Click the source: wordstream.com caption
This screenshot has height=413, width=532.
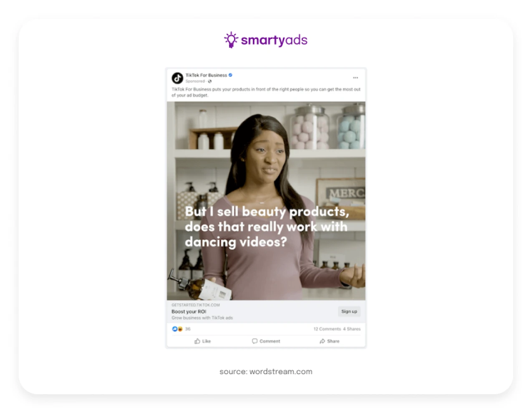(266, 372)
